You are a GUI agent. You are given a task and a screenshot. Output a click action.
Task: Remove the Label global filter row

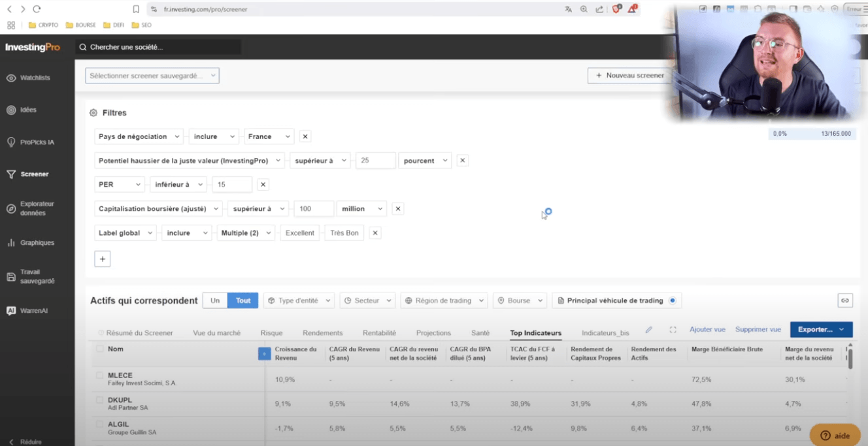click(x=375, y=233)
